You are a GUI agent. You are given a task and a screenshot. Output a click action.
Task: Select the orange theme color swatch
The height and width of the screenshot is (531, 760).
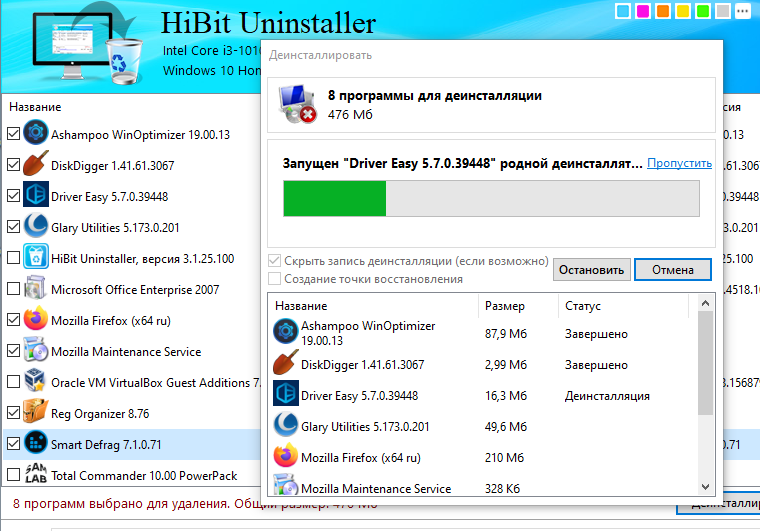pos(663,11)
